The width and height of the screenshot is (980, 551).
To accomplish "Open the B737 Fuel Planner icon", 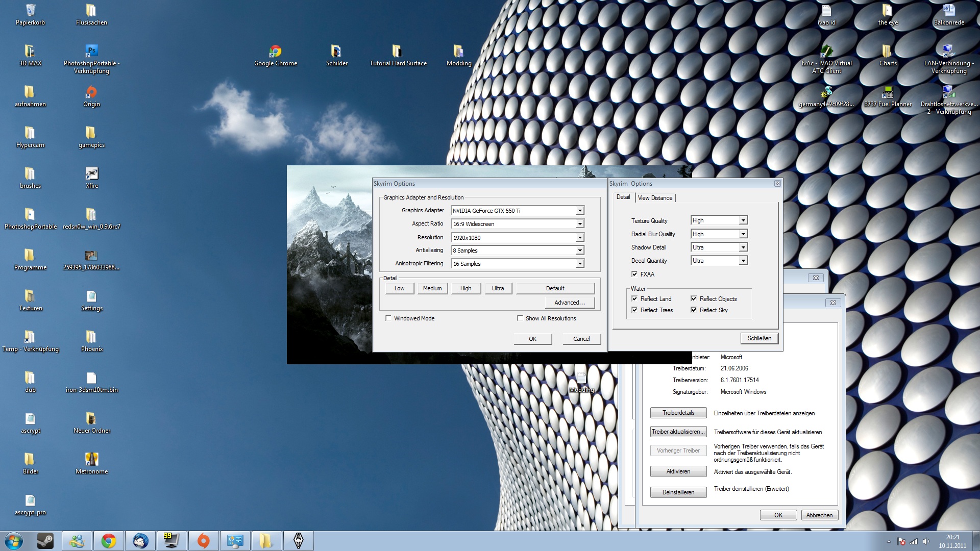I will coord(888,96).
